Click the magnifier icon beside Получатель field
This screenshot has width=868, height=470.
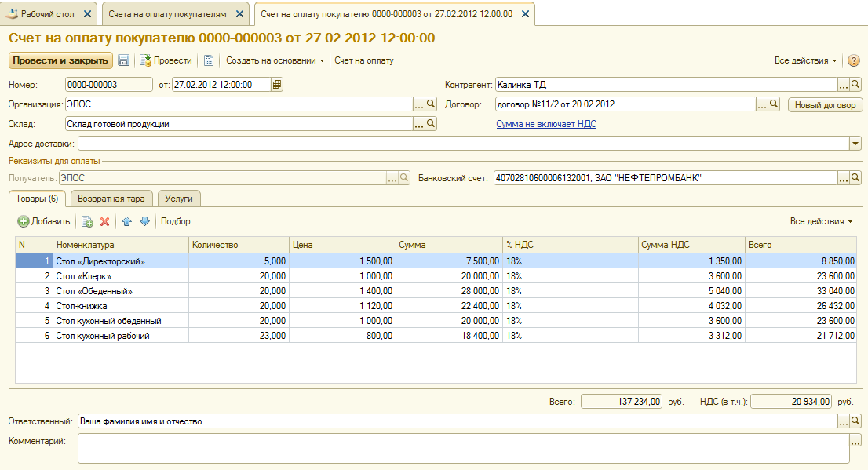click(x=404, y=178)
